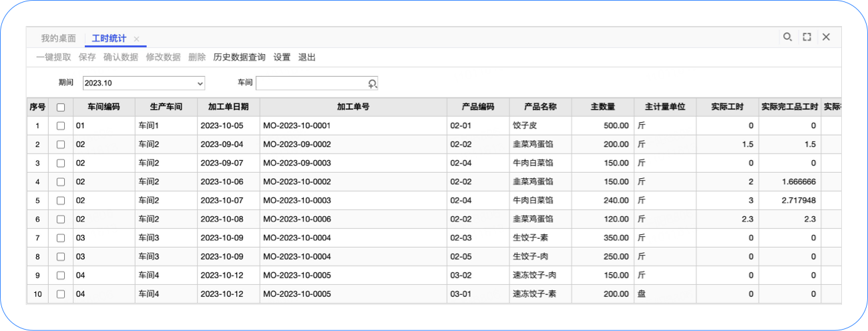Image resolution: width=868 pixels, height=331 pixels.
Task: Click the 保存 button in the toolbar
Action: 87,57
